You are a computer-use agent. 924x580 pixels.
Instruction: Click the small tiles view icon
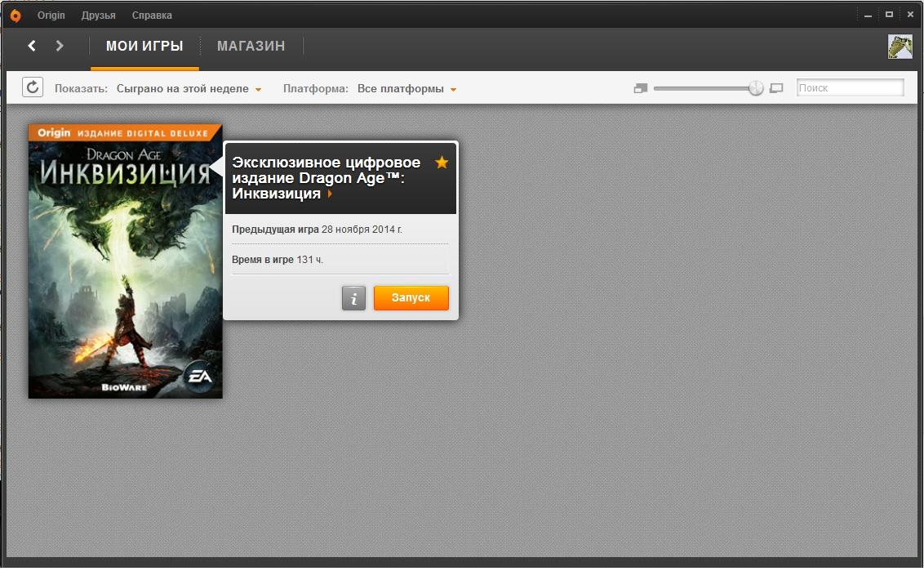[641, 88]
